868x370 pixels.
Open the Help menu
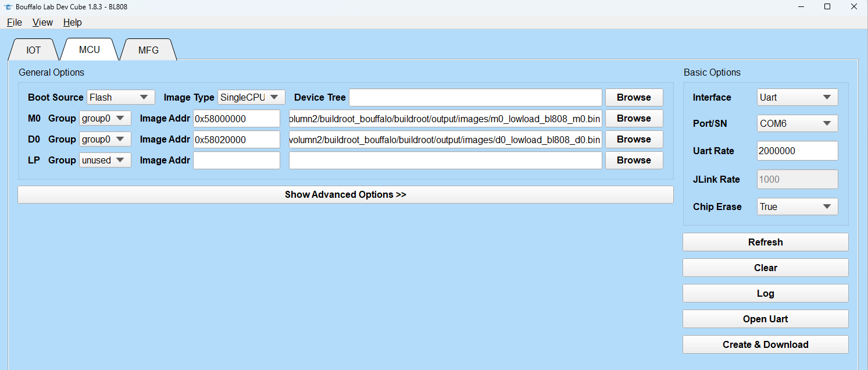pos(73,22)
